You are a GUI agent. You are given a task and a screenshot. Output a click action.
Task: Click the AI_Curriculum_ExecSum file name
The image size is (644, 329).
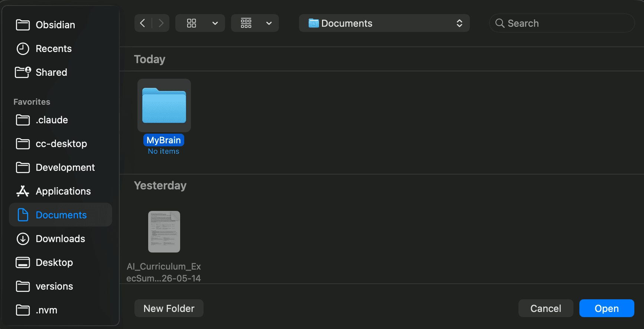point(164,272)
